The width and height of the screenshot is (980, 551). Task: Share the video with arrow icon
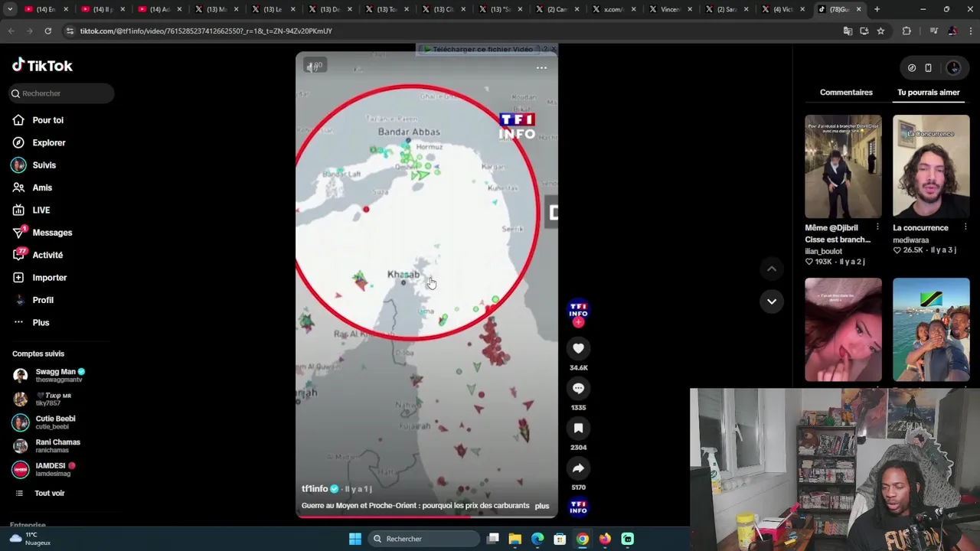578,468
